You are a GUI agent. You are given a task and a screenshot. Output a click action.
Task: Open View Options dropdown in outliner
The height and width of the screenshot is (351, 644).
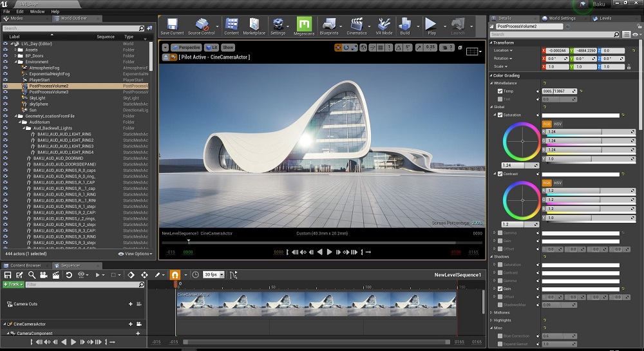pyautogui.click(x=135, y=254)
